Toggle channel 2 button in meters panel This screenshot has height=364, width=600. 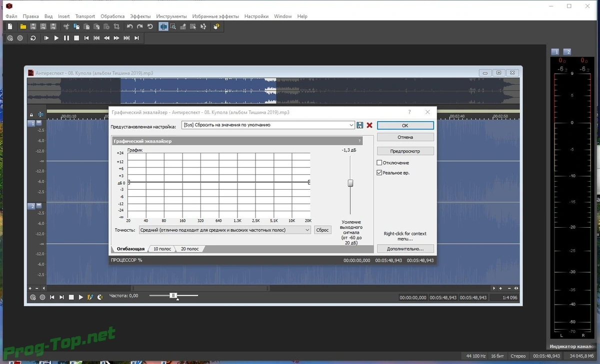(567, 52)
